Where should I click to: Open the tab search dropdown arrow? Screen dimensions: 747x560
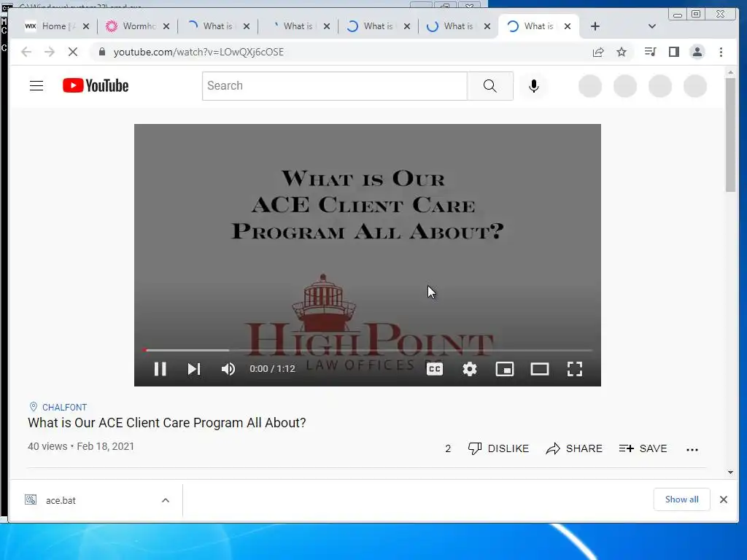[652, 26]
